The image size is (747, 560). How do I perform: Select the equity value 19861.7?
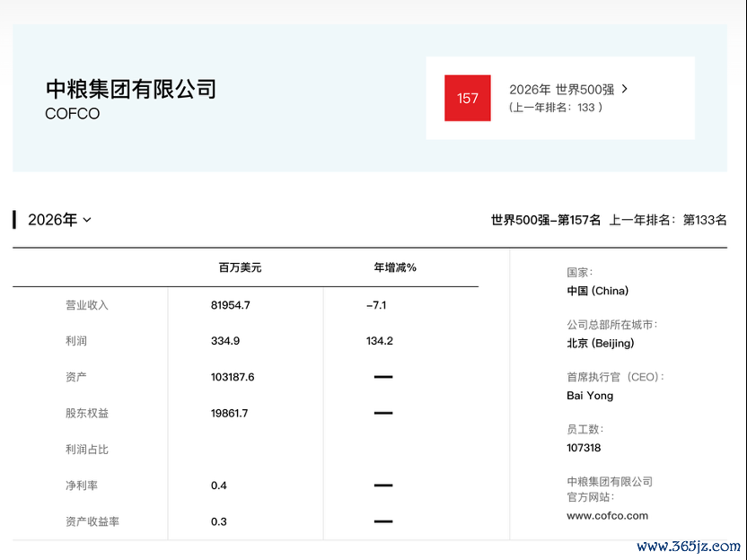(x=230, y=414)
